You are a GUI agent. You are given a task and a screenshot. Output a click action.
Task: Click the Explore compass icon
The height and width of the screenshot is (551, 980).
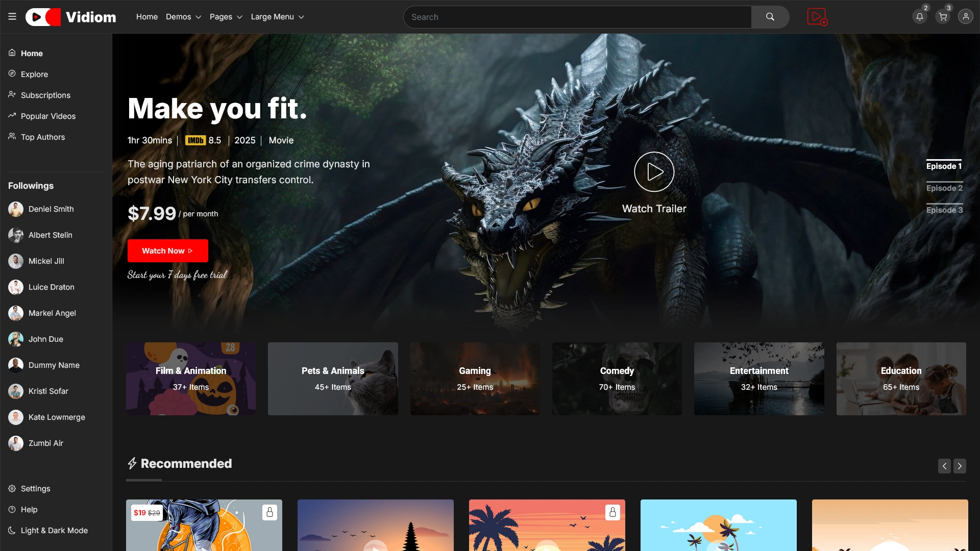click(12, 74)
